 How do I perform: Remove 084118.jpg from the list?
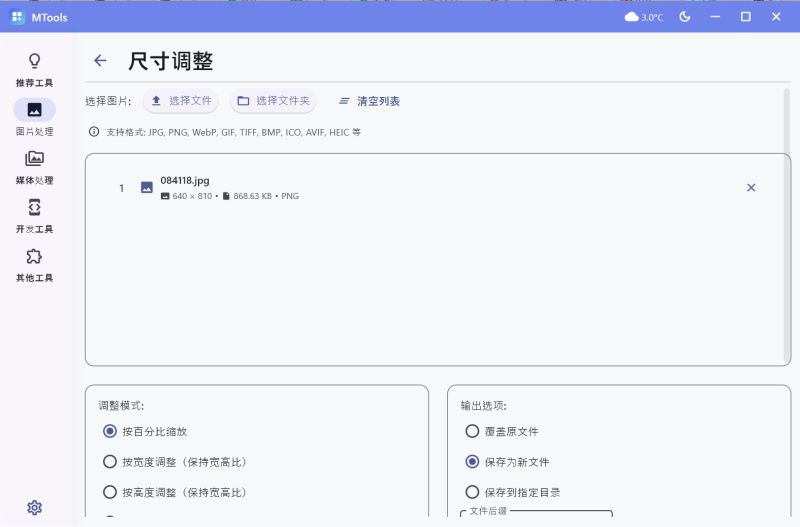point(751,188)
